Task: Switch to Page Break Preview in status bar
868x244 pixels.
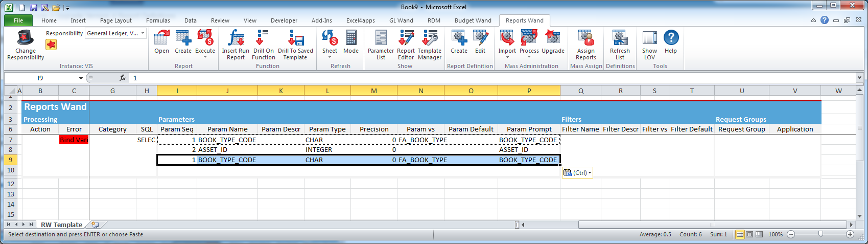Action: tap(759, 234)
